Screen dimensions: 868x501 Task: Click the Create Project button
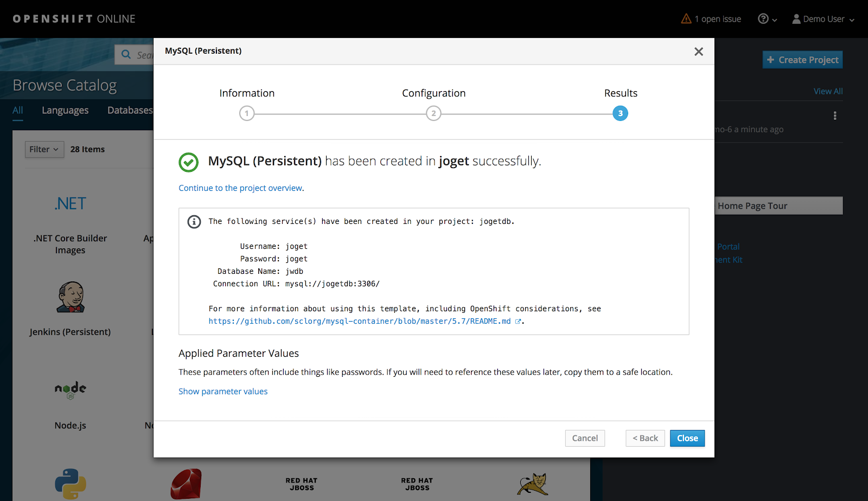802,60
